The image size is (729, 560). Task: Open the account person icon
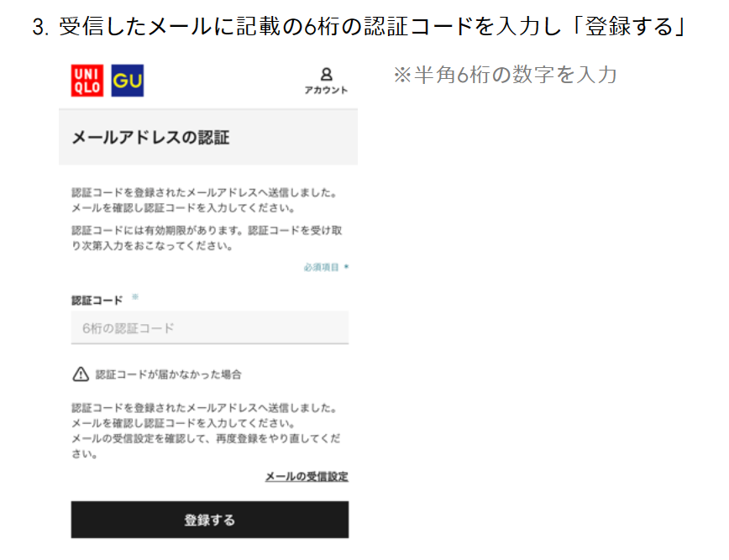(x=327, y=75)
